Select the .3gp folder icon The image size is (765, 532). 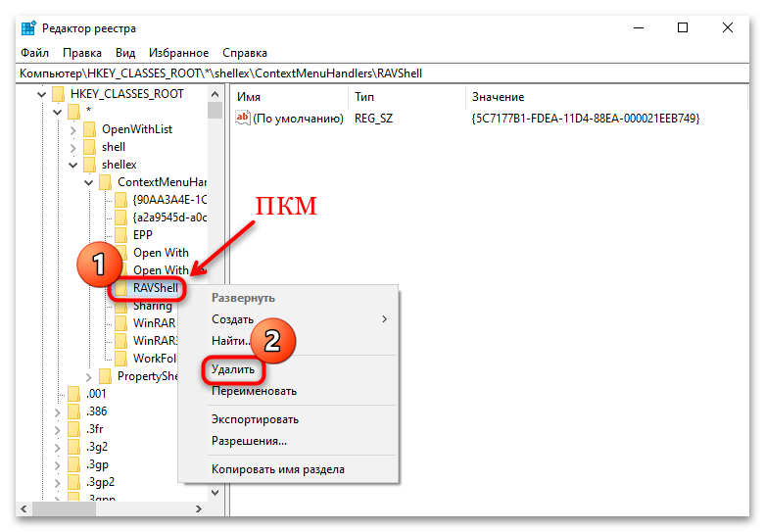click(x=73, y=464)
